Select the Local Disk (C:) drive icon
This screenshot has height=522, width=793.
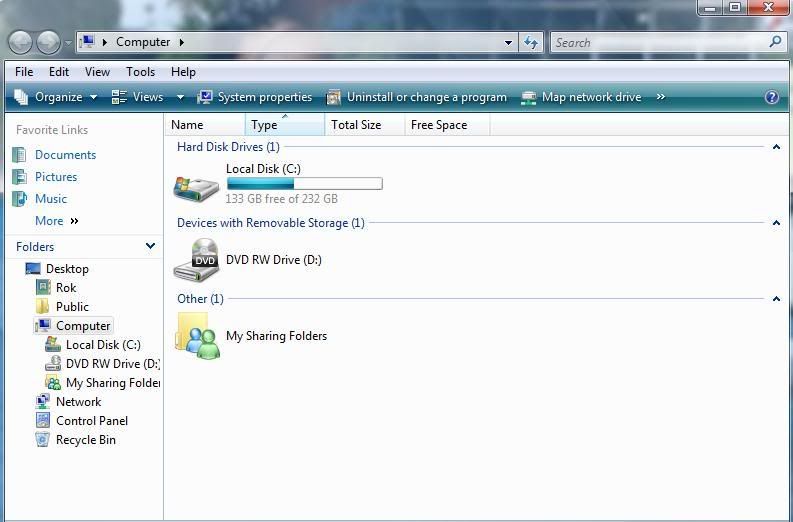point(196,188)
